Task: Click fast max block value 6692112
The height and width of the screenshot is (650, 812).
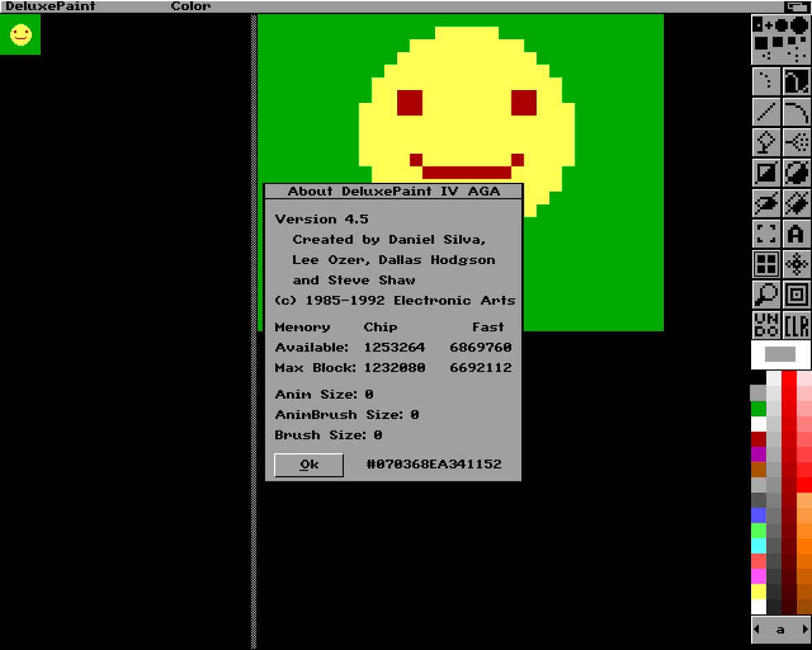Action: tap(480, 368)
